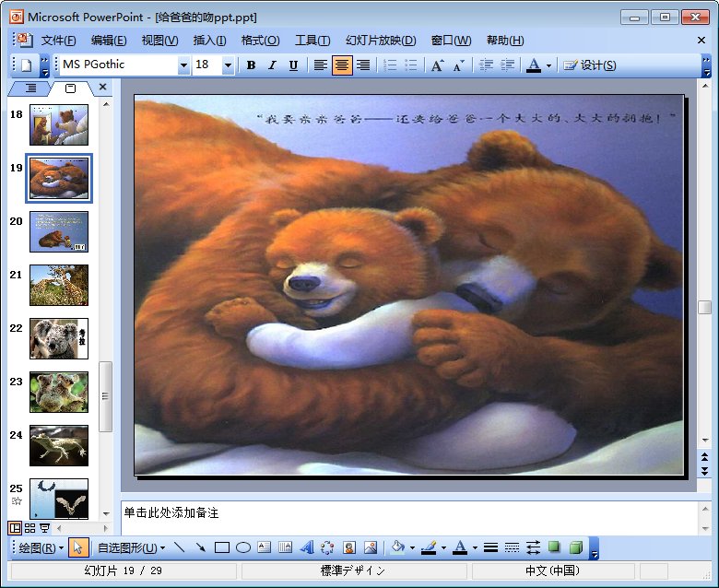
Task: Toggle numbered list
Action: 390,65
